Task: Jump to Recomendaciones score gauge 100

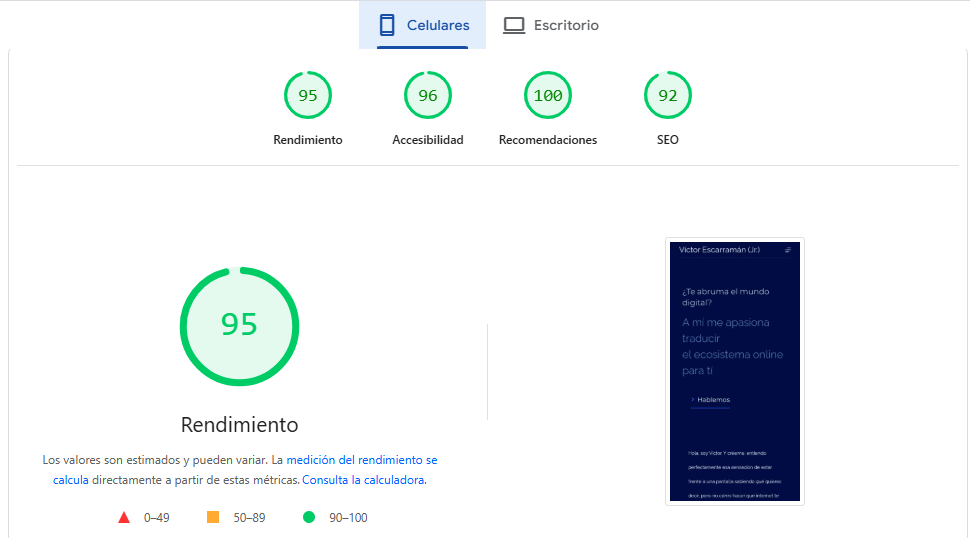Action: [x=548, y=95]
